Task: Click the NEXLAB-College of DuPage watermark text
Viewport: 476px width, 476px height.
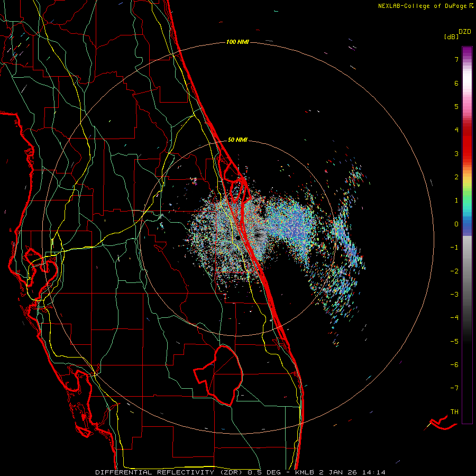Action: 425,6
